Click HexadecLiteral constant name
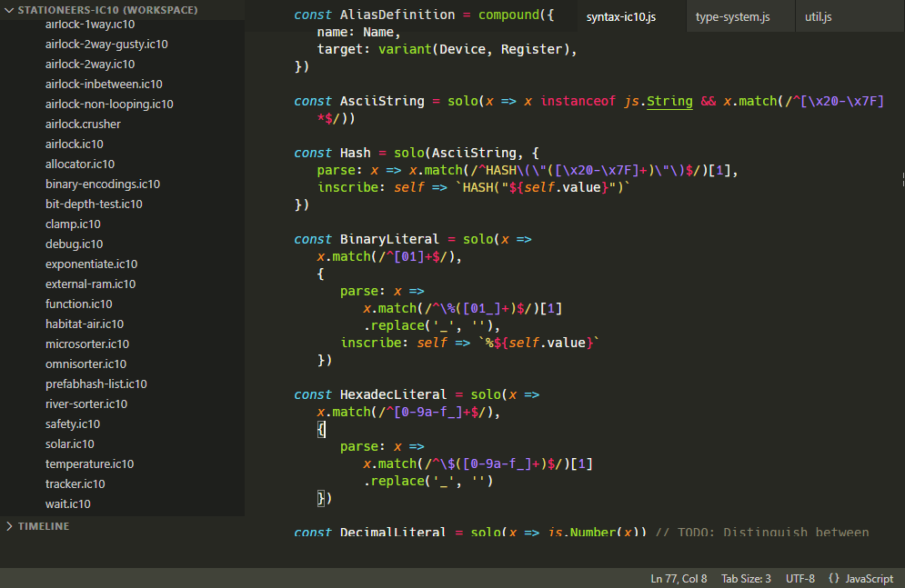The image size is (905, 588). coord(393,395)
